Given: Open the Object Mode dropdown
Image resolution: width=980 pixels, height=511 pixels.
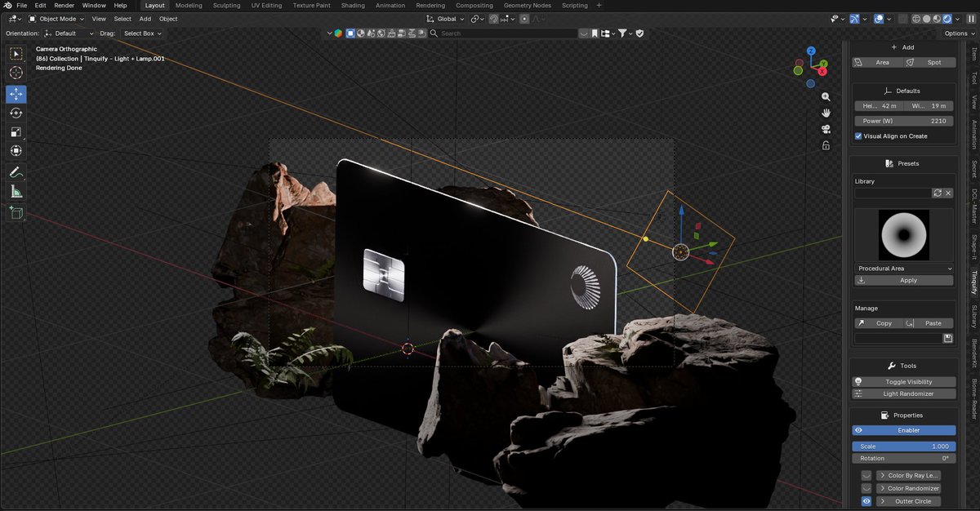Looking at the screenshot, I should tap(55, 18).
